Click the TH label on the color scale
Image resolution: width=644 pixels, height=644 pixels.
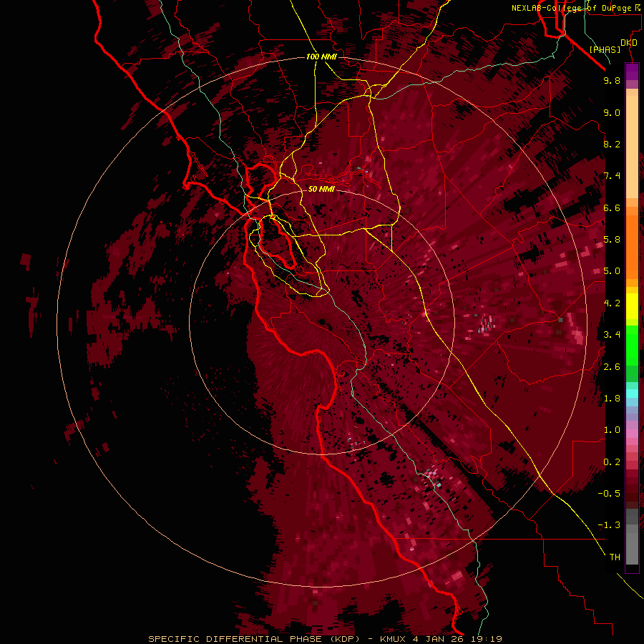pyautogui.click(x=615, y=557)
